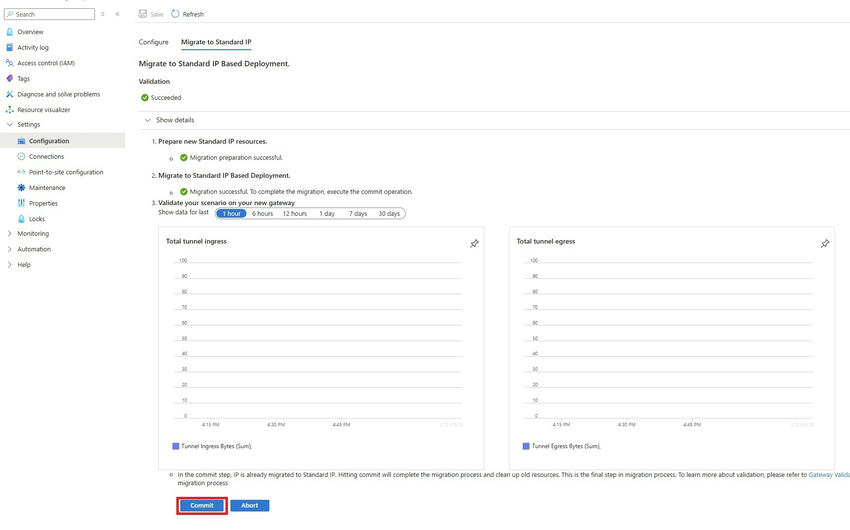Image resolution: width=850 pixels, height=530 pixels.
Task: Select the 6 hours time range
Action: (263, 213)
